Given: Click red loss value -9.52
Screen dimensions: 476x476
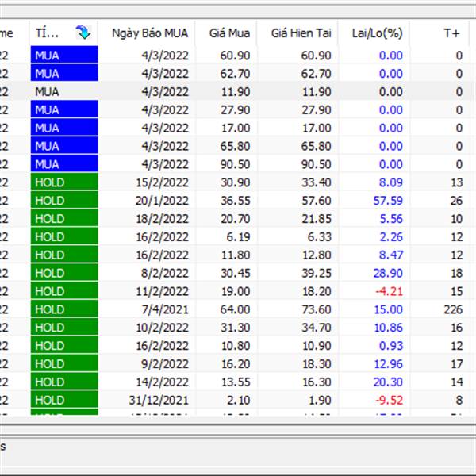Looking at the screenshot, I should pyautogui.click(x=390, y=401).
